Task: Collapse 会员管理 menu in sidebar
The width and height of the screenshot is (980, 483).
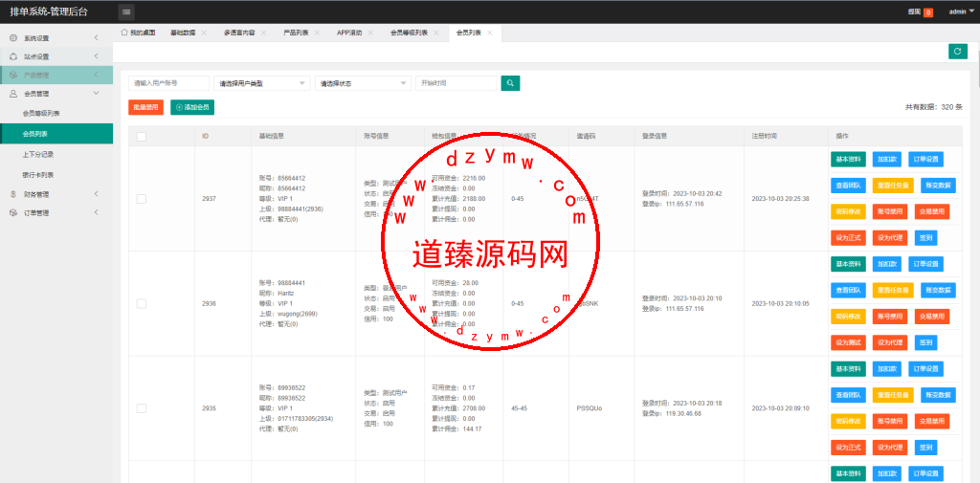Action: [x=56, y=94]
